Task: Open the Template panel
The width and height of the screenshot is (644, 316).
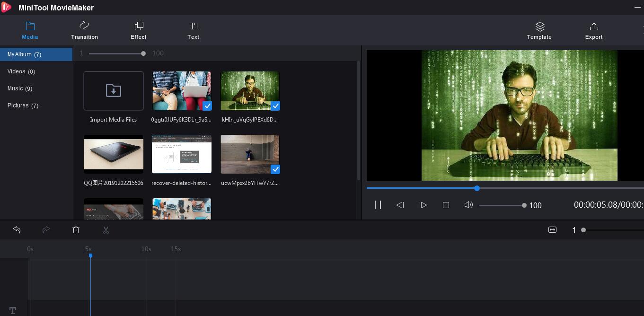Action: pyautogui.click(x=539, y=30)
